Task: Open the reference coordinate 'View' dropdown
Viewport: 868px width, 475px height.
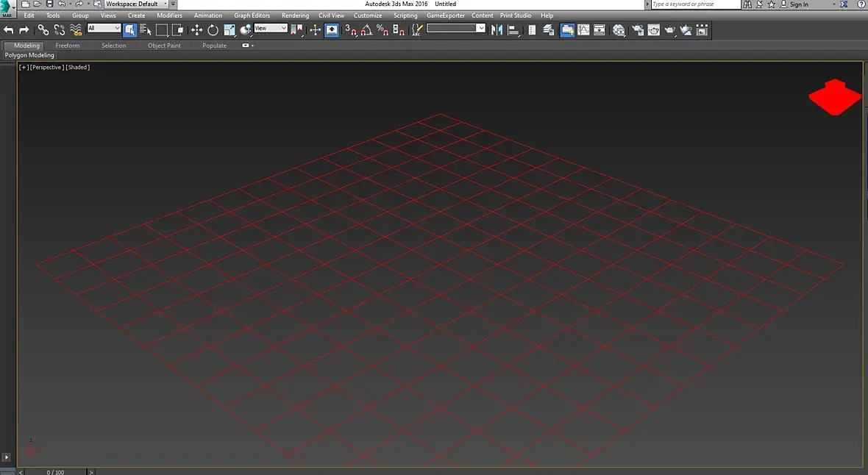Action: click(270, 29)
